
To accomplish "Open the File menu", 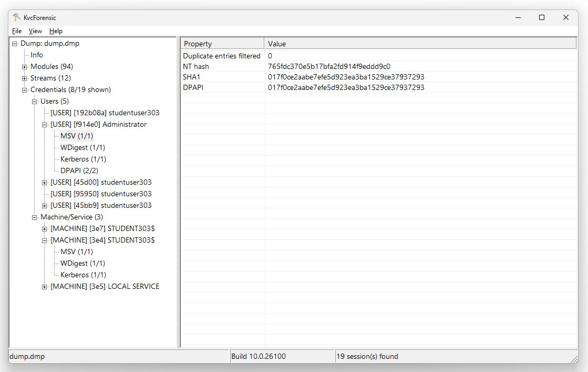I will 17,31.
